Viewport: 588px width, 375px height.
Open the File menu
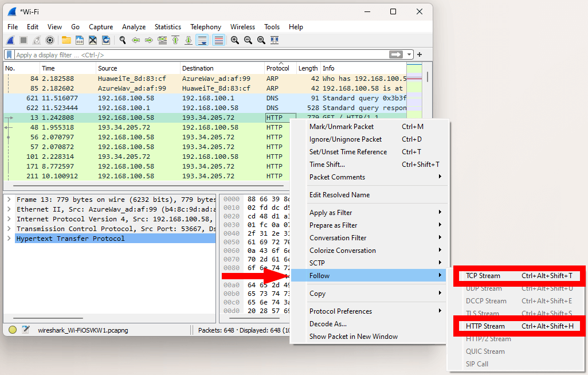[x=13, y=27]
